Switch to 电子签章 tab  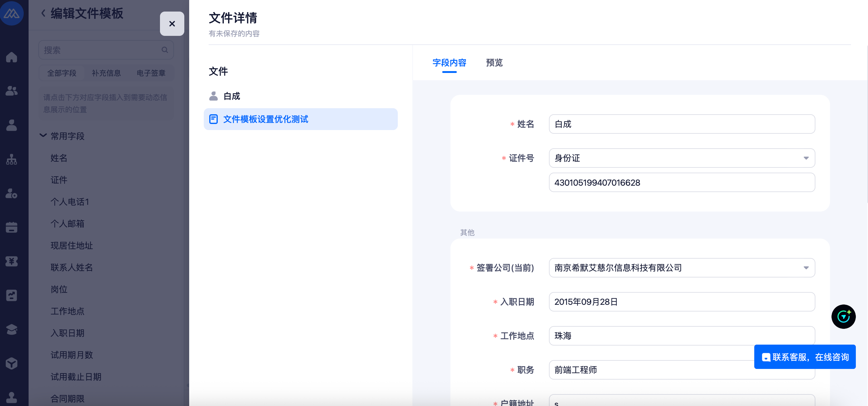coord(151,73)
